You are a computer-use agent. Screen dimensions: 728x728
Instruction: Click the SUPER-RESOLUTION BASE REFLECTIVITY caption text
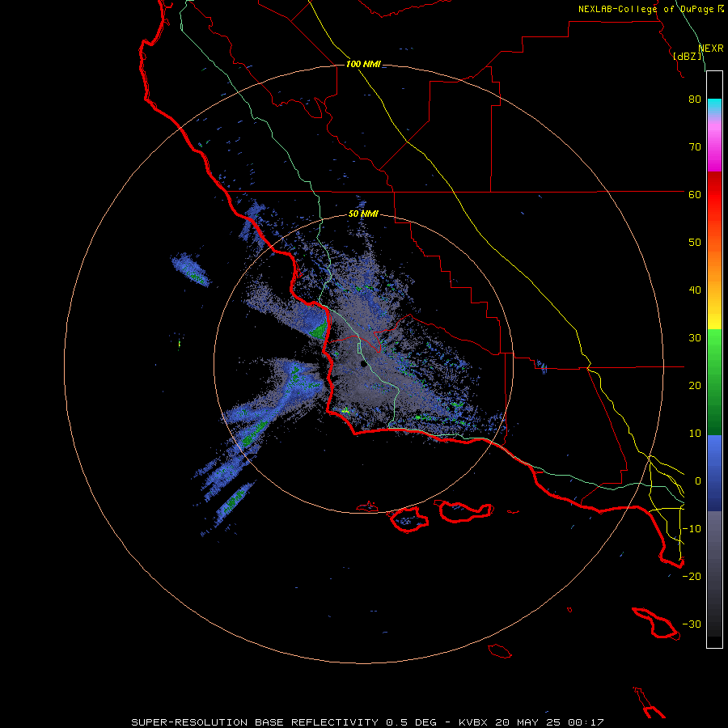point(254,722)
